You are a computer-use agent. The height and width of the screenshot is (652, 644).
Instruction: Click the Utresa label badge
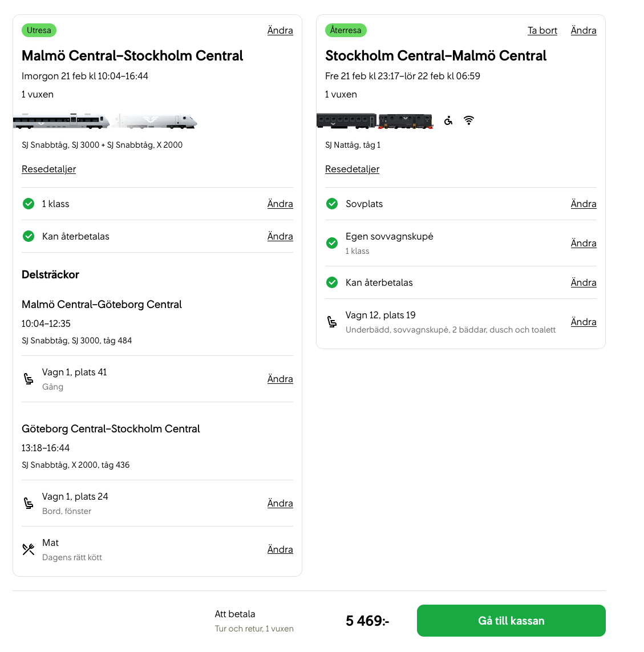(x=39, y=30)
